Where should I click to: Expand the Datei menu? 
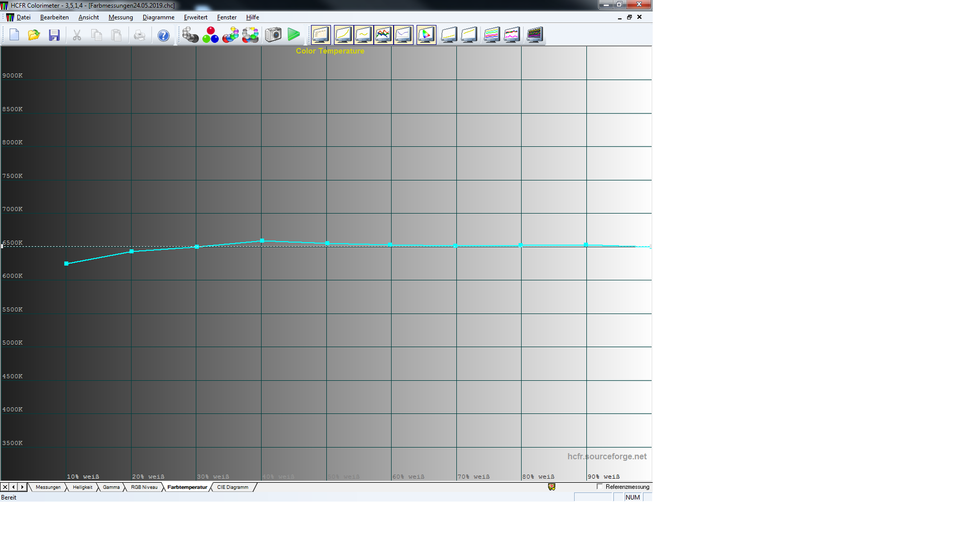[23, 17]
